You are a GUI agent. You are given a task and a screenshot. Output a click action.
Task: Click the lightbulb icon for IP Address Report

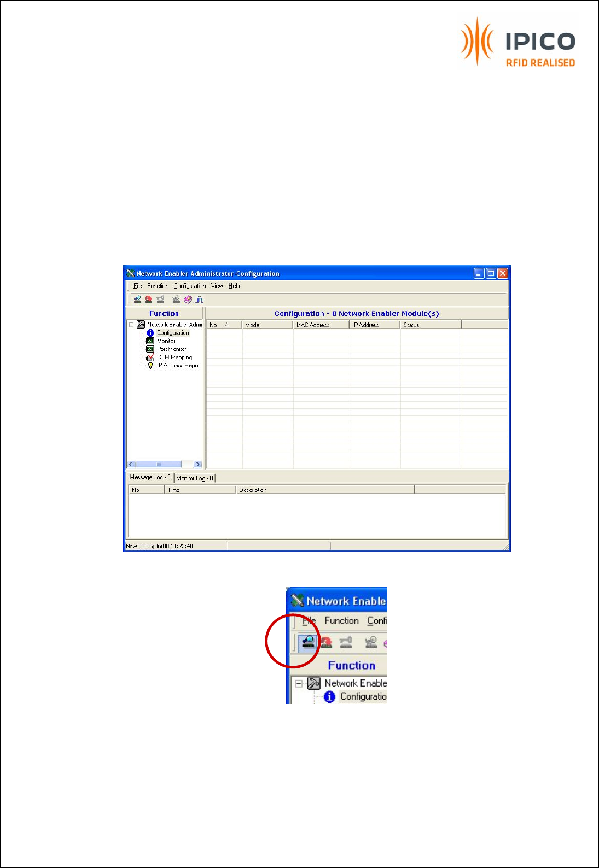150,366
